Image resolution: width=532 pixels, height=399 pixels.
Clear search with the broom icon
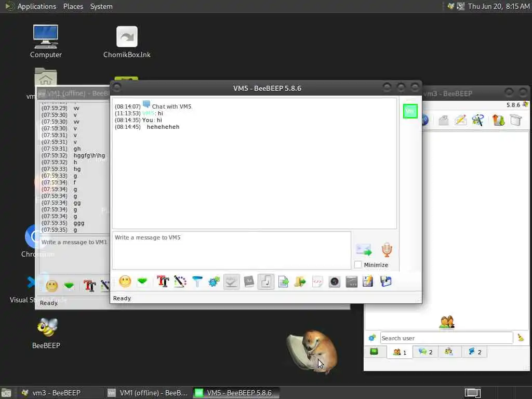[521, 338]
